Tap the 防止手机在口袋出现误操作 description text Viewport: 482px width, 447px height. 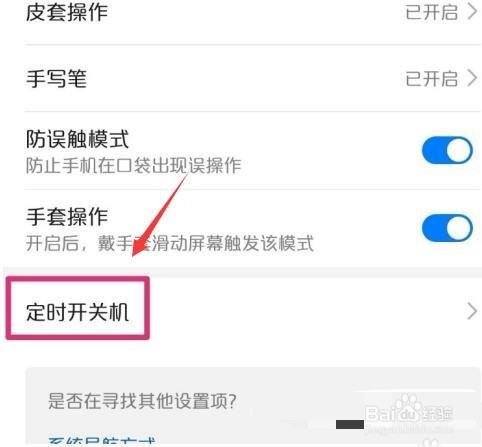(133, 165)
